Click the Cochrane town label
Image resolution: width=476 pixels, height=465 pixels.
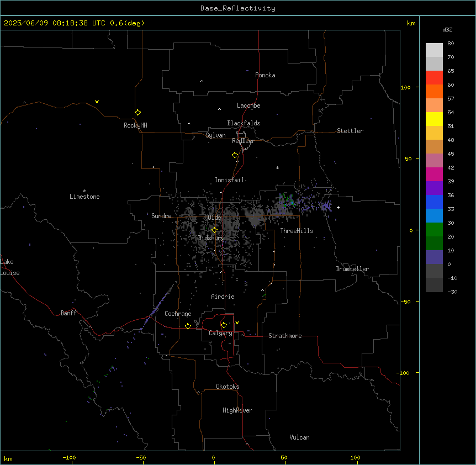tap(178, 314)
